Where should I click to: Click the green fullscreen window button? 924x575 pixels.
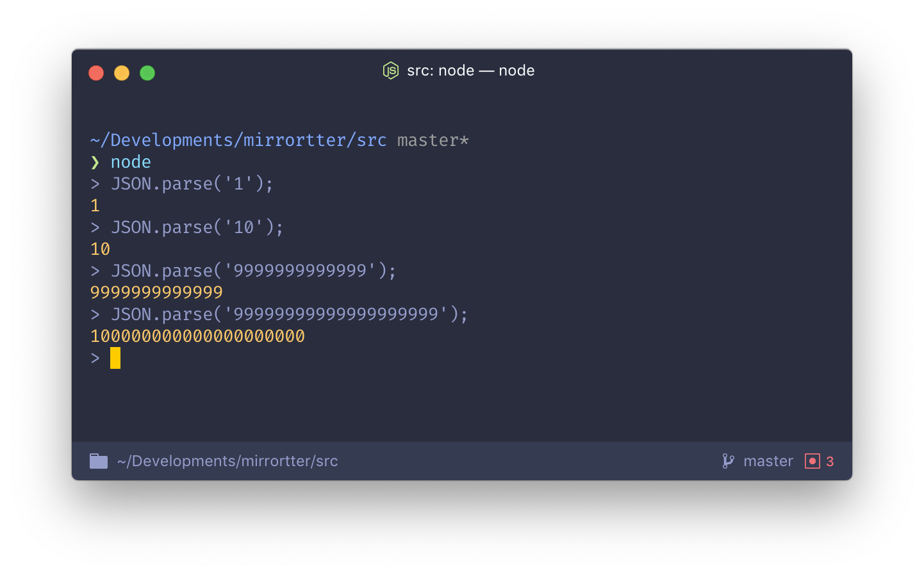coord(147,73)
